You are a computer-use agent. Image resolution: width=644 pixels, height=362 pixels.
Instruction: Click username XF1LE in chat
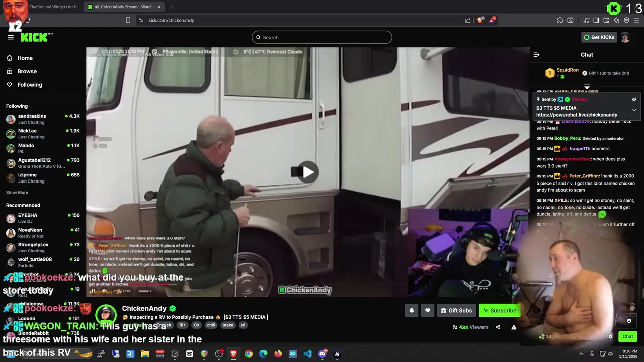tap(561, 200)
